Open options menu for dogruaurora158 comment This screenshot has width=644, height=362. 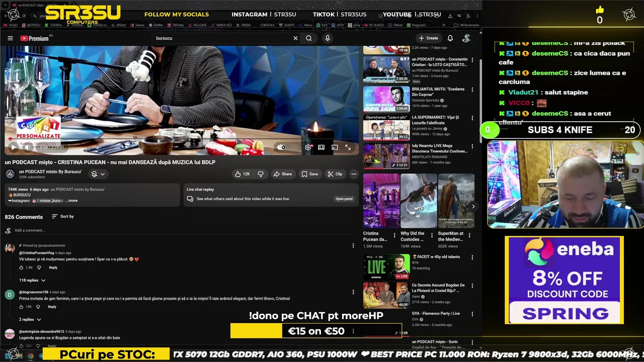tap(353, 292)
